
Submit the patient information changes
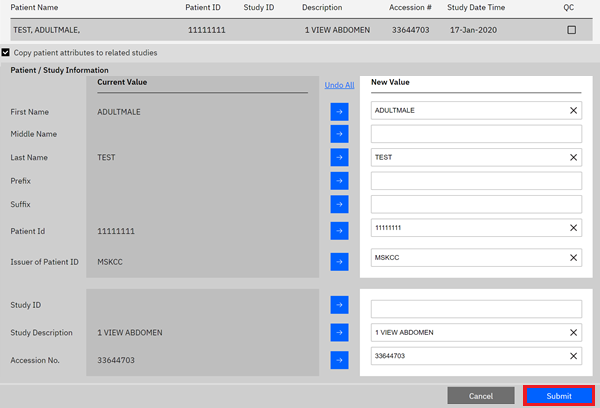(559, 396)
